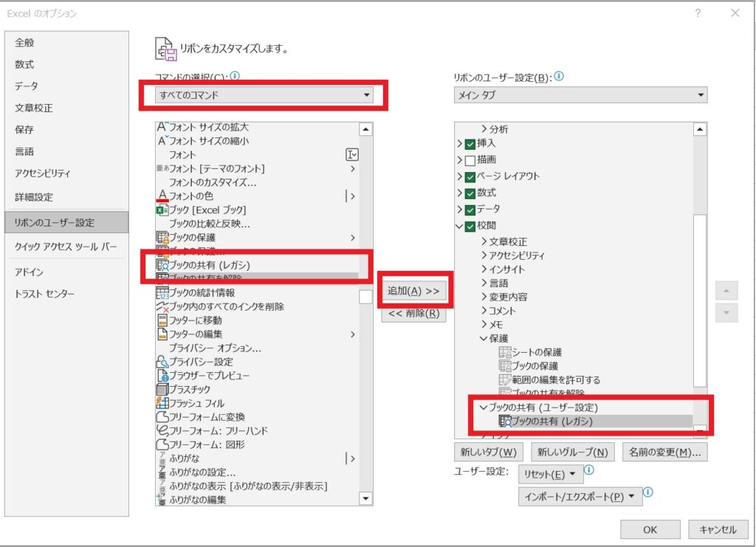Uncheck the ページ レイアウト checkbox

(470, 177)
